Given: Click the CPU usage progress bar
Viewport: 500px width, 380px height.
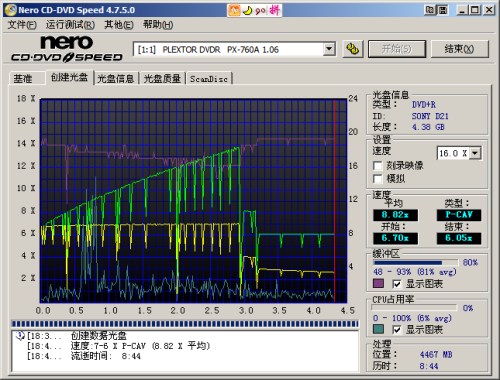Looking at the screenshot, I should coord(415,308).
